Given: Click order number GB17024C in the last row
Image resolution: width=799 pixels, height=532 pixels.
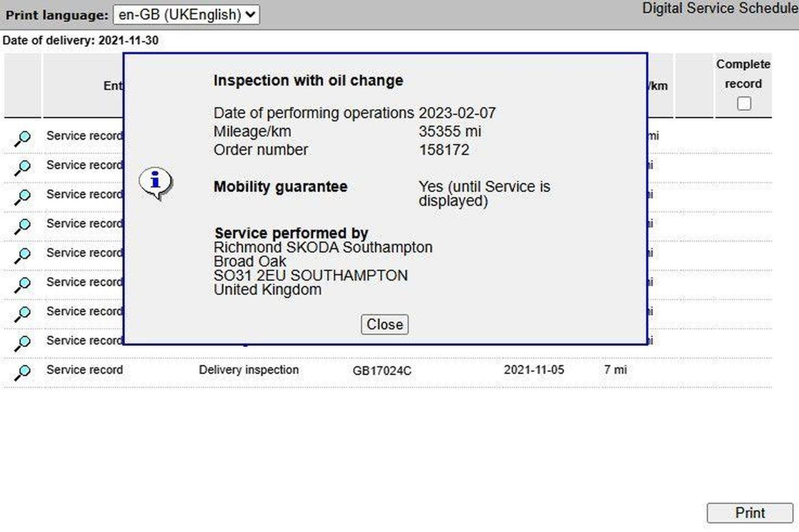Looking at the screenshot, I should click(382, 371).
